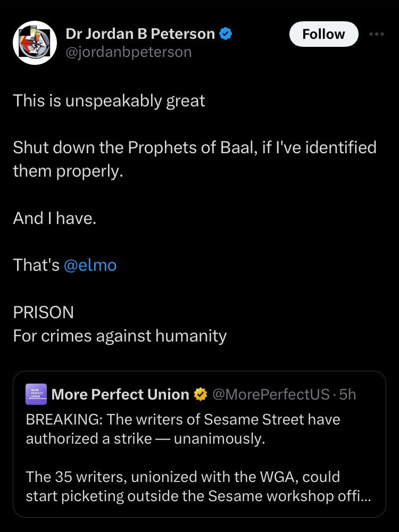Click the line 'This is unspeakably great'

click(x=109, y=101)
